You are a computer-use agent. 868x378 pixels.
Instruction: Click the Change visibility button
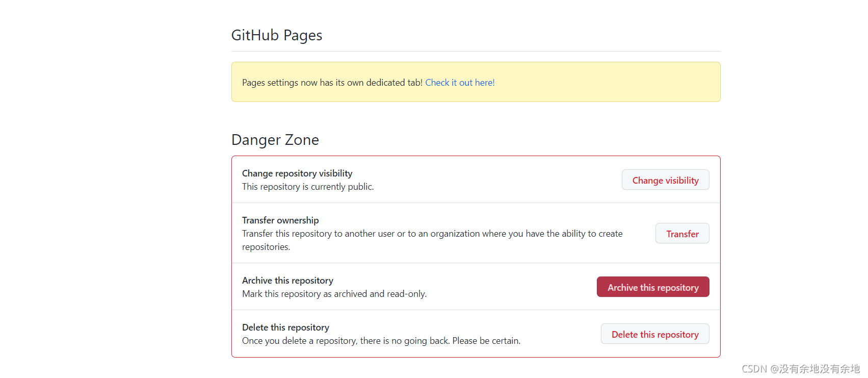coord(665,180)
